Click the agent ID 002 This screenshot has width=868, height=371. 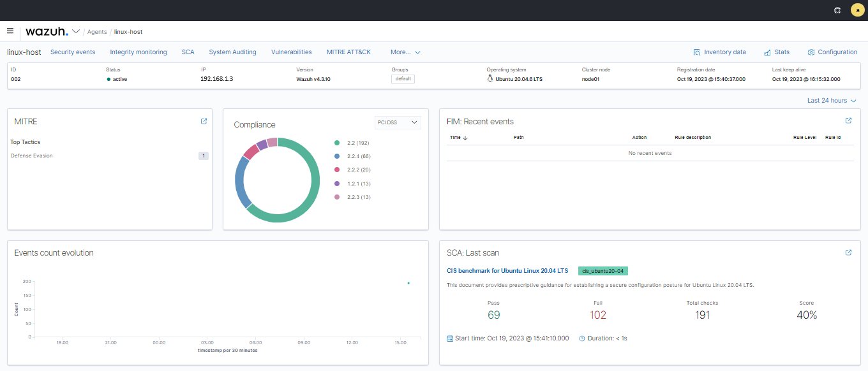point(17,80)
